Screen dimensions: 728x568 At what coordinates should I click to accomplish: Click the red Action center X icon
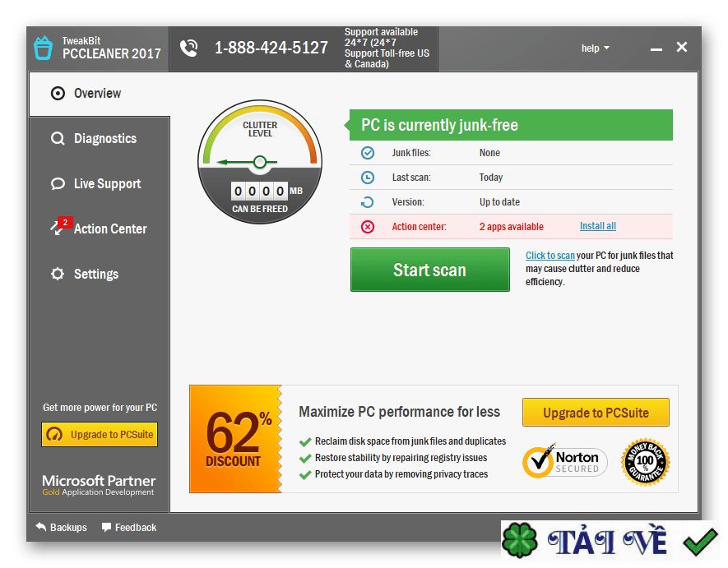coord(368,227)
